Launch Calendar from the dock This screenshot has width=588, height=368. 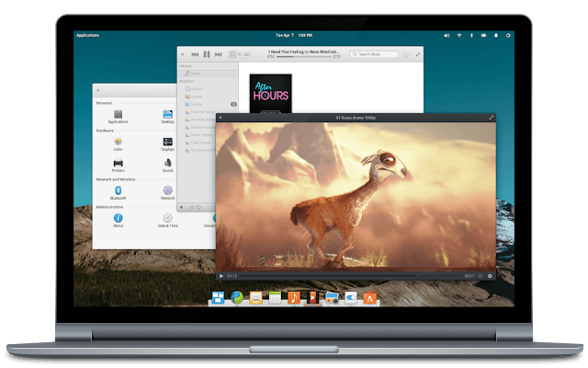coord(275,298)
